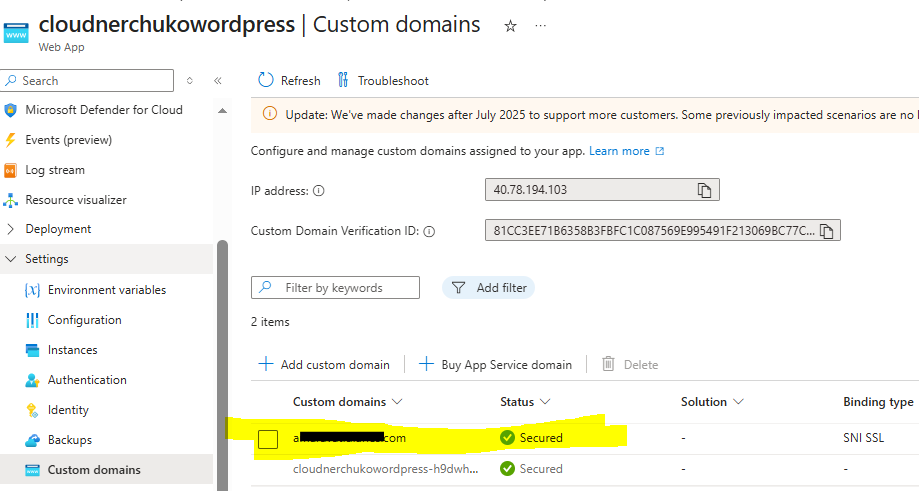
Task: Open Microsoft Defender for Cloud
Action: click(x=104, y=110)
